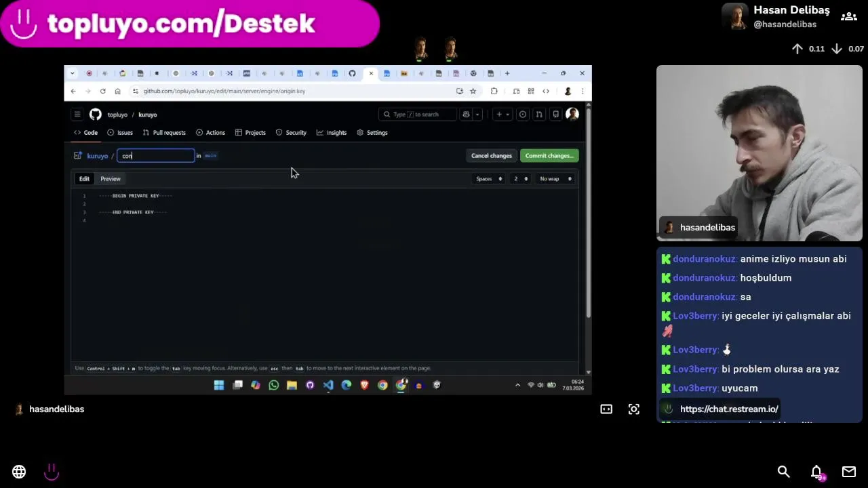Open Brave browser from the taskbar
The image size is (868, 488).
pos(364,385)
